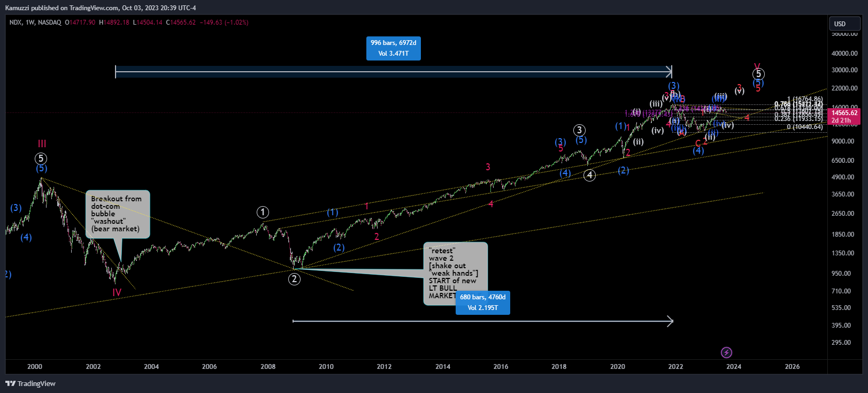This screenshot has height=393, width=868.
Task: Select the circled 2 wave label near 2009
Action: click(294, 278)
